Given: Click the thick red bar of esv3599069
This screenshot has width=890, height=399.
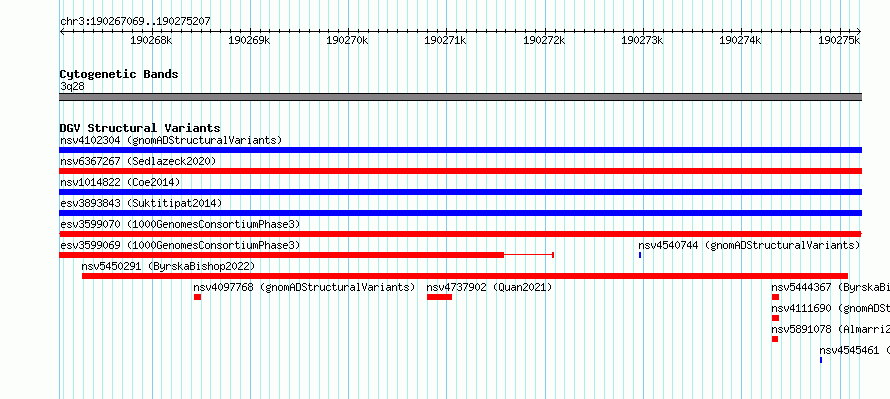Looking at the screenshot, I should tap(282, 255).
